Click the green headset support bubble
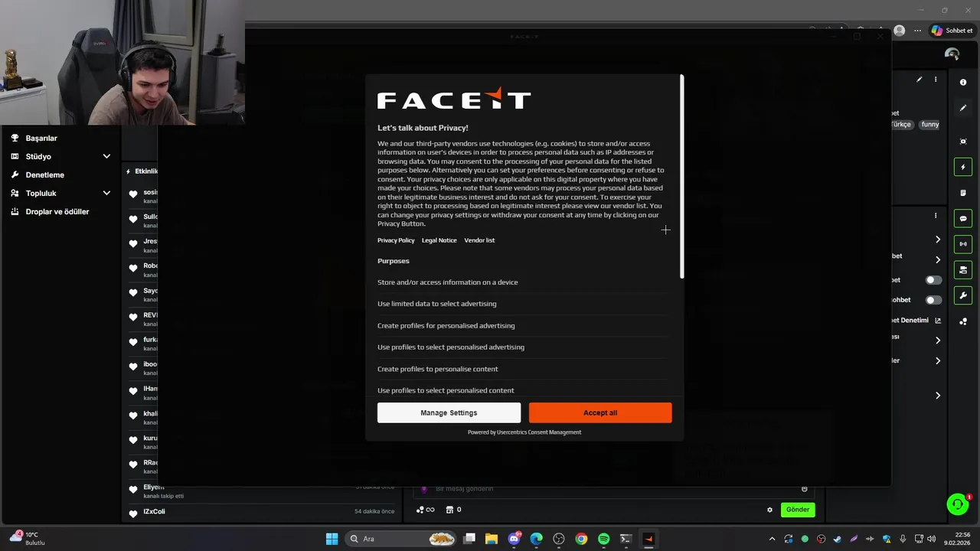This screenshot has height=551, width=980. pos(957,504)
